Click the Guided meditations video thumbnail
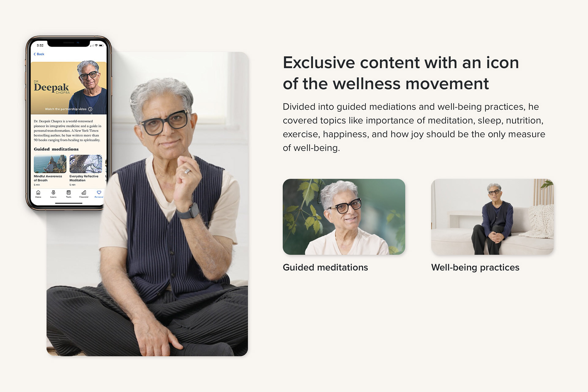 [344, 217]
